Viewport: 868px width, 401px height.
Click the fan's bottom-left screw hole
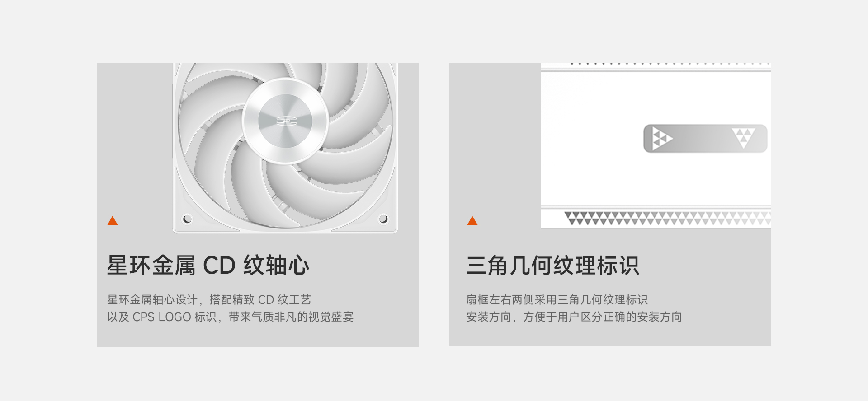[187, 219]
